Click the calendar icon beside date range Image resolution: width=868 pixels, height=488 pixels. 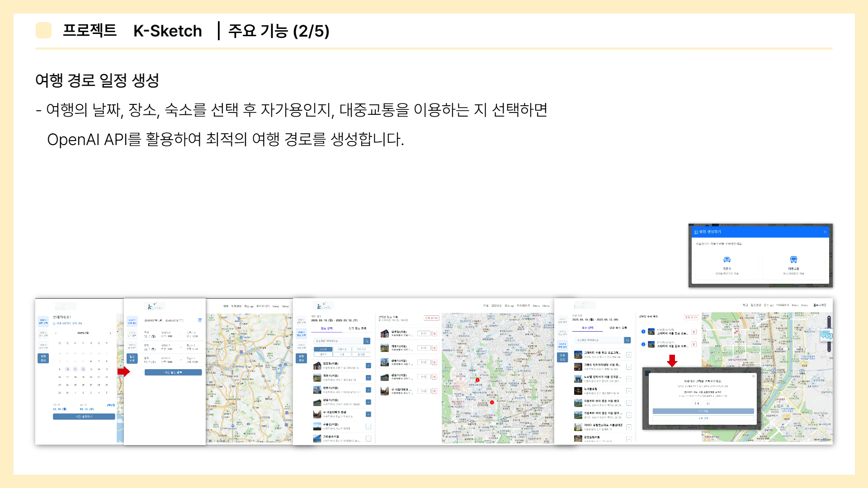(x=200, y=320)
